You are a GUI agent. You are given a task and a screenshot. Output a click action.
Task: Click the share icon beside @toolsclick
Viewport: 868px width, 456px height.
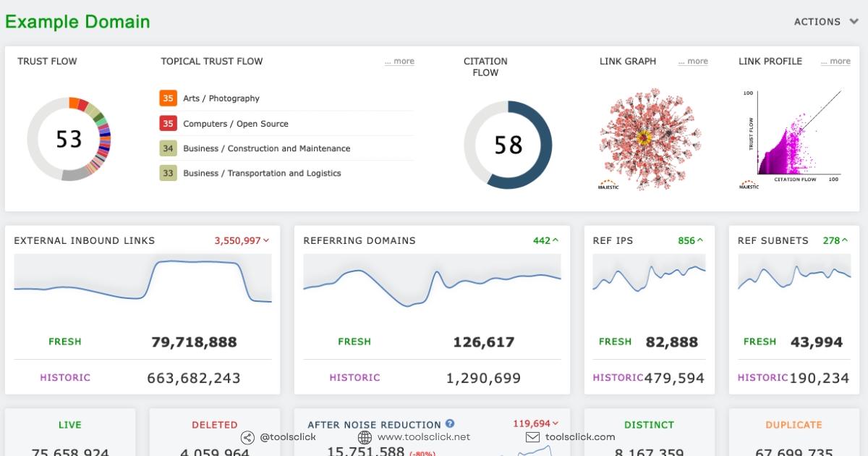(247, 437)
